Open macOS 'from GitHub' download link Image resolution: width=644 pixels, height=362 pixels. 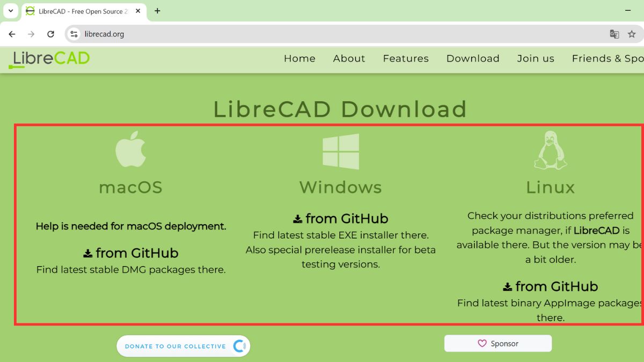[x=130, y=253]
